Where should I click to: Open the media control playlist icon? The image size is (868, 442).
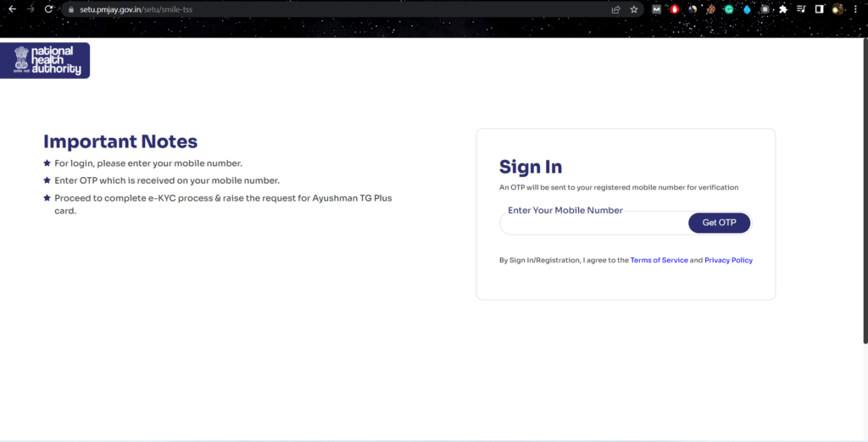(801, 9)
